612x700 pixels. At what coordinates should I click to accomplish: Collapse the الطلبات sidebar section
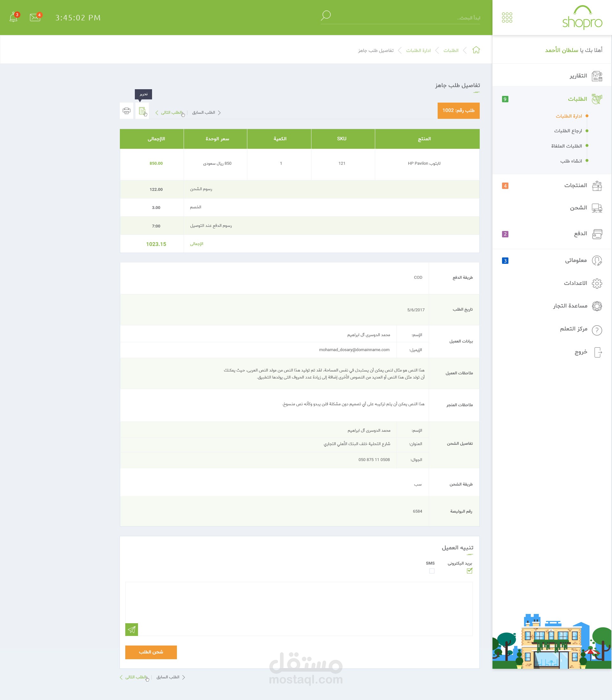pos(577,99)
